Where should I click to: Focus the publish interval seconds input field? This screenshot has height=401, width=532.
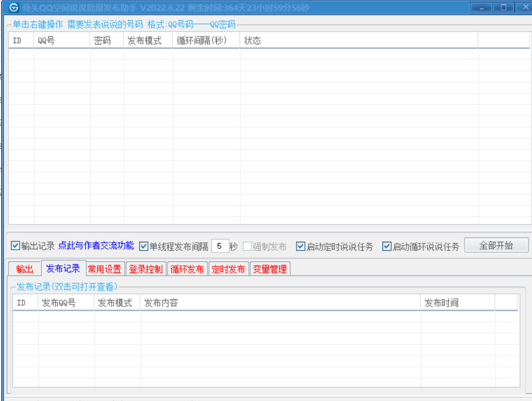[220, 246]
